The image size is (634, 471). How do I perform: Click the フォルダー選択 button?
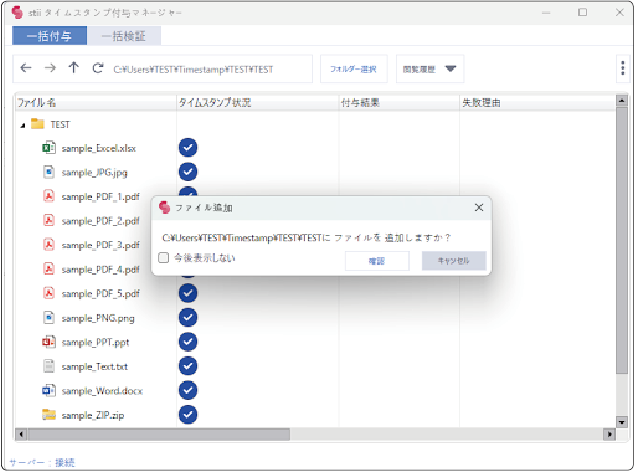point(354,69)
